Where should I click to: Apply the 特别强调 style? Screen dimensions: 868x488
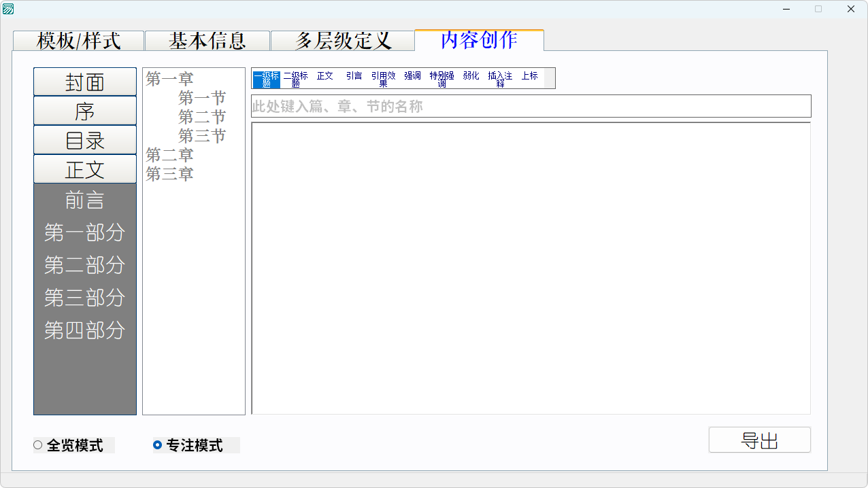coord(442,79)
